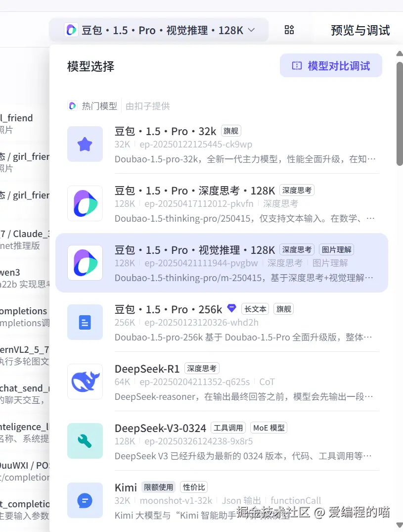
Task: Open the model selector dropdown chevron
Action: pos(251,30)
